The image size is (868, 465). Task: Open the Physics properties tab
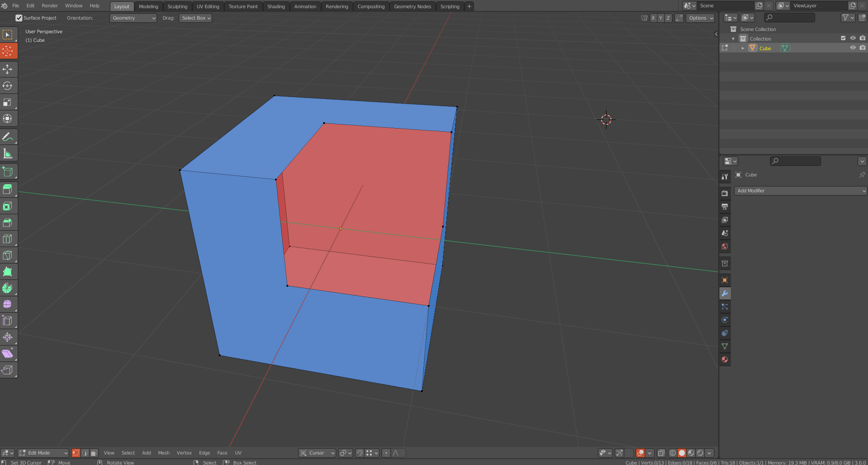724,320
